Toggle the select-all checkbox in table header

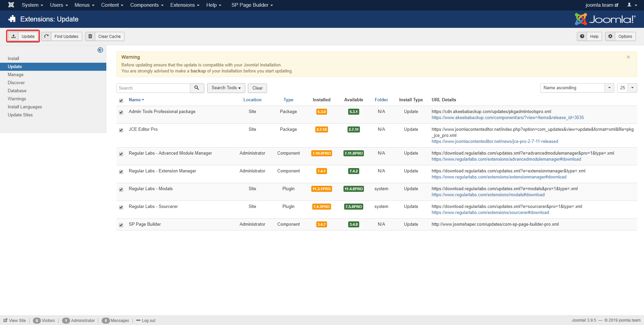(121, 101)
